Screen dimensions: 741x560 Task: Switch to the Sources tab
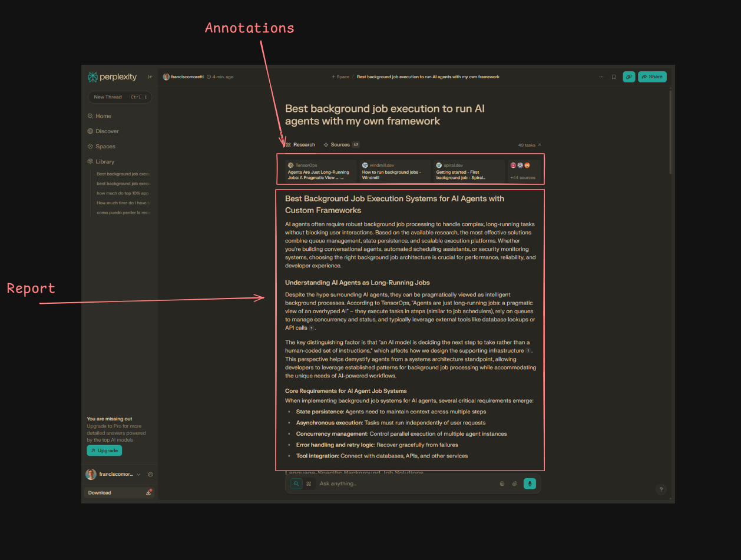pyautogui.click(x=341, y=144)
